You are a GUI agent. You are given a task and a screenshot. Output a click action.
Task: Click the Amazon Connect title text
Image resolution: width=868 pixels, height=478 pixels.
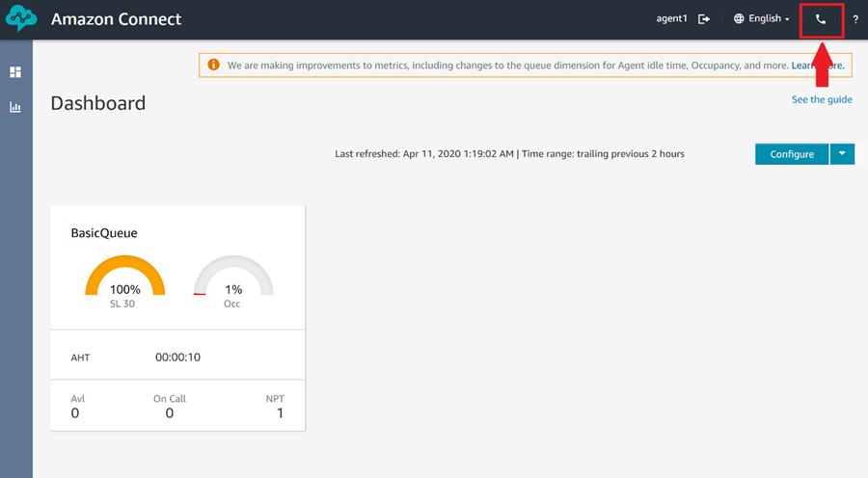pos(117,19)
